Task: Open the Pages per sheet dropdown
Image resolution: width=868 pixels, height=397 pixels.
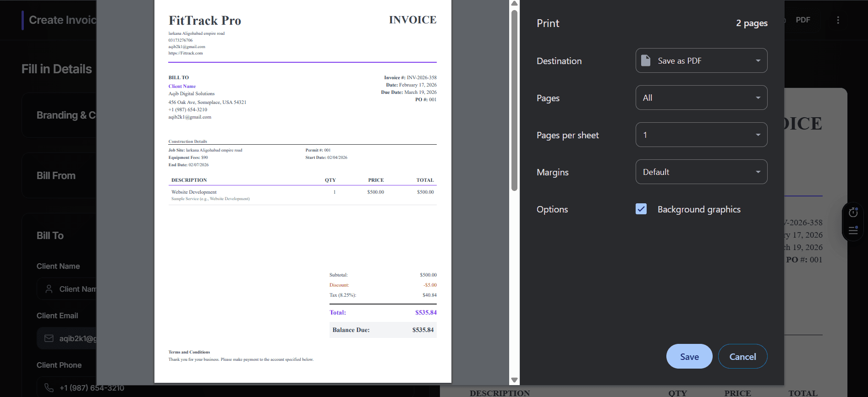Action: [x=701, y=135]
